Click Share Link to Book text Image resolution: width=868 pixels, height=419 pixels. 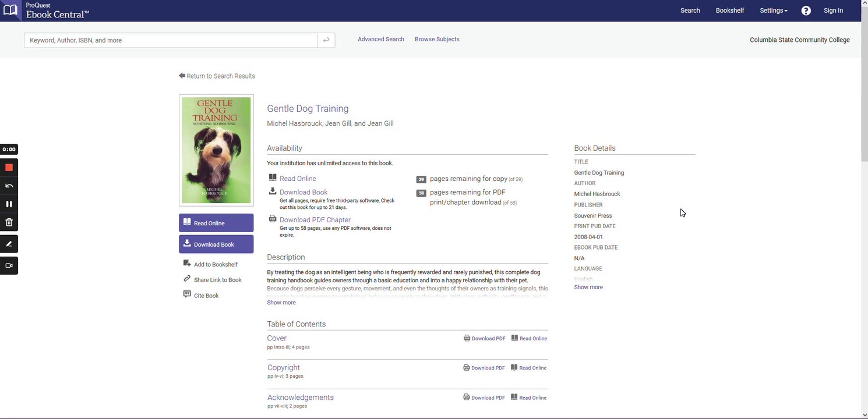218,280
